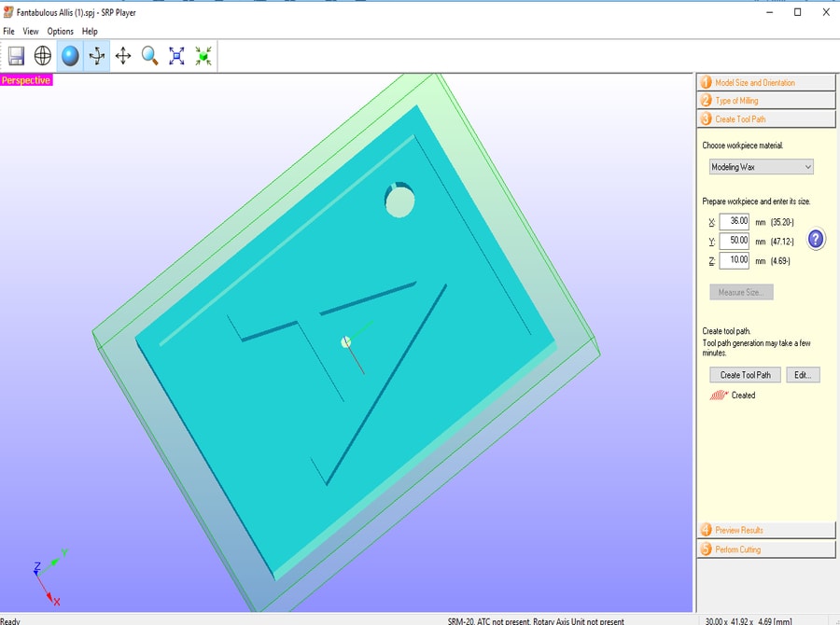The image size is (840, 625).
Task: Click the X workpiece size field
Action: (734, 221)
